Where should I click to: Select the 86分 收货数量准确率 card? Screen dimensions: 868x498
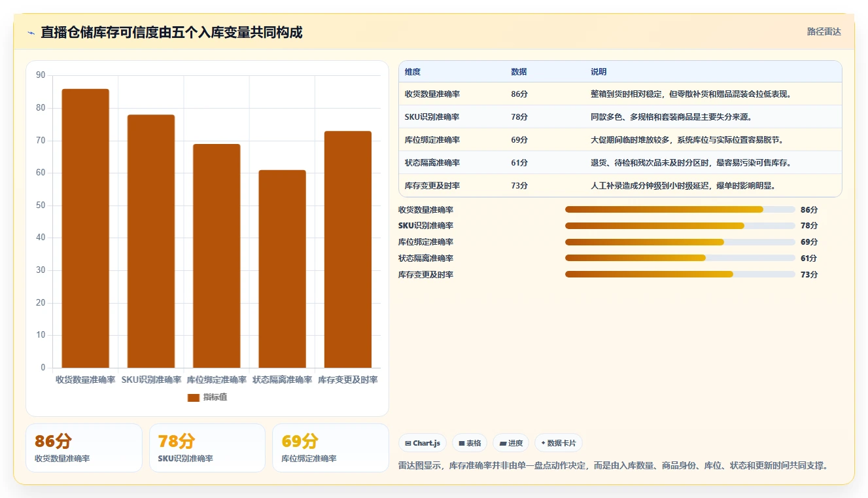click(84, 448)
